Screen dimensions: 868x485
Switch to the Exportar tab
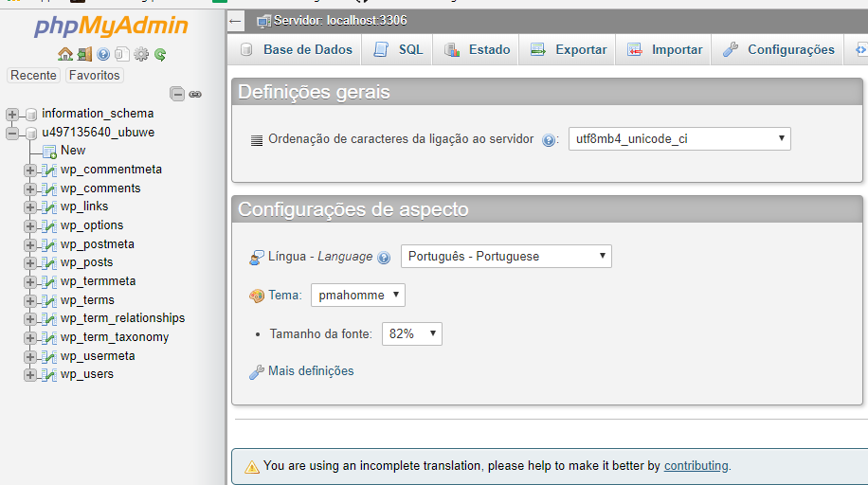tap(568, 50)
